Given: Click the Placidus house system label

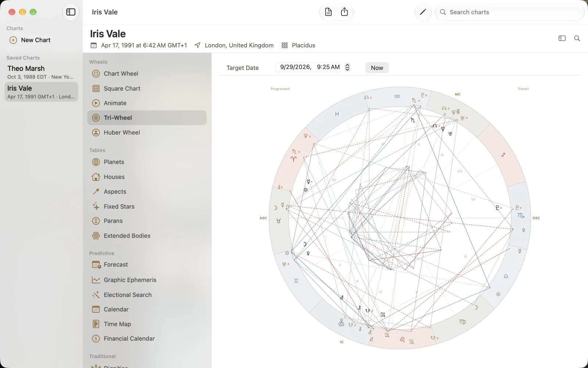Looking at the screenshot, I should (304, 45).
